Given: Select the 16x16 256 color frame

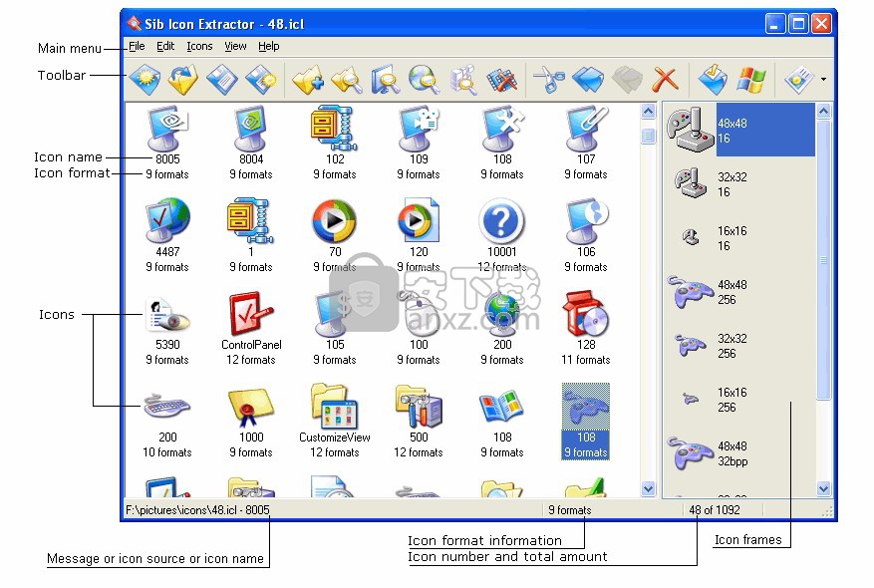Looking at the screenshot, I should [x=739, y=400].
